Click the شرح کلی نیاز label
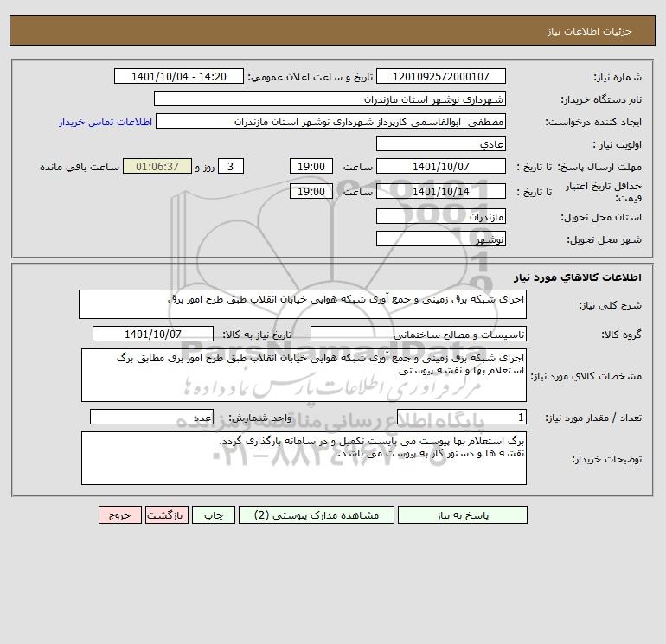 611,305
